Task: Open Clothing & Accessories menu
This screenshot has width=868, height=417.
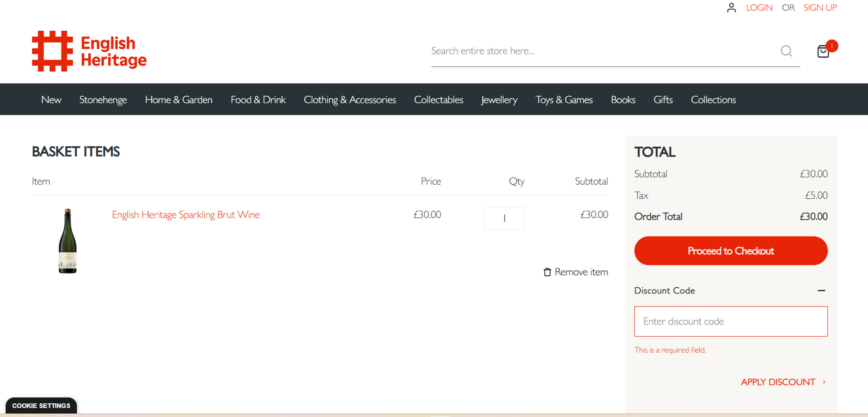Action: pyautogui.click(x=350, y=100)
